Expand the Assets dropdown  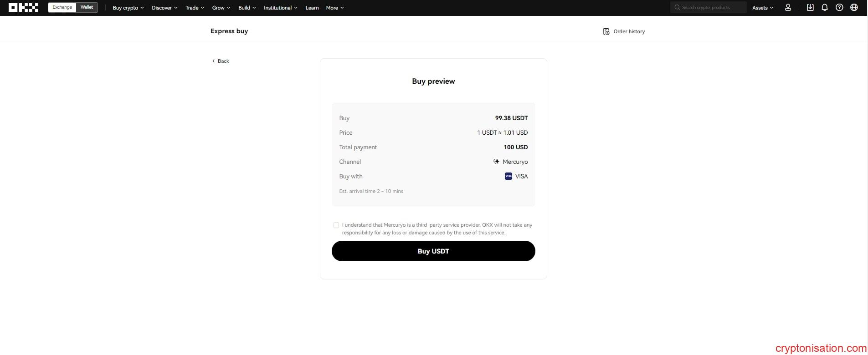(762, 8)
